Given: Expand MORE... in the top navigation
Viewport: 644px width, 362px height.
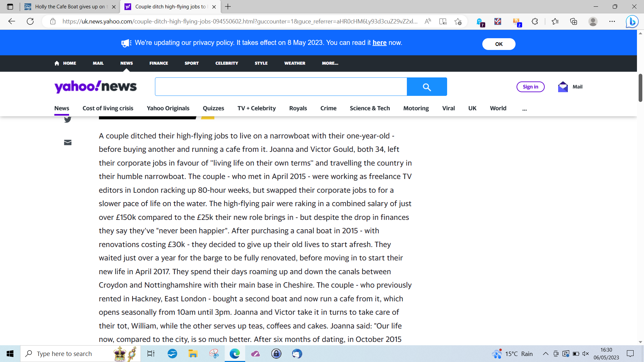Looking at the screenshot, I should [330, 63].
